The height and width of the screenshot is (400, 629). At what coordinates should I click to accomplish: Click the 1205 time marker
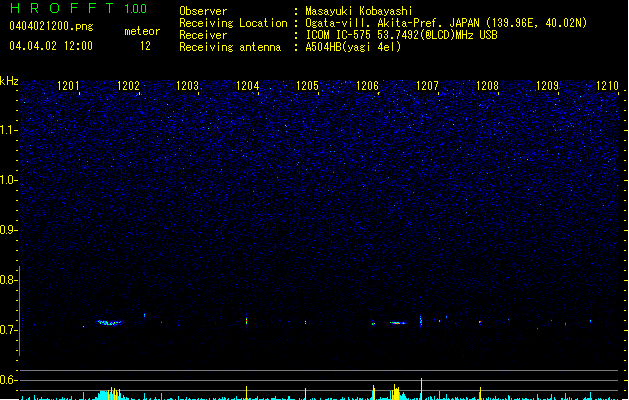[307, 86]
